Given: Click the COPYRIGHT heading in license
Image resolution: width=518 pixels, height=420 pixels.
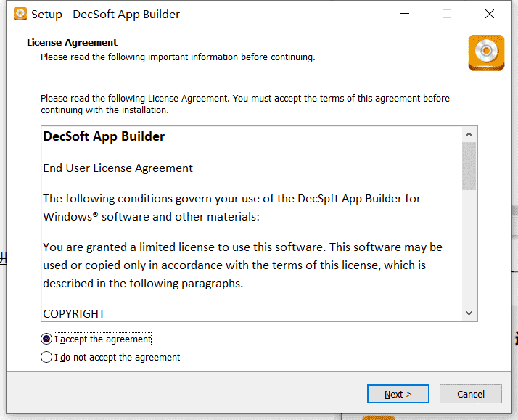Looking at the screenshot, I should click(x=74, y=313).
